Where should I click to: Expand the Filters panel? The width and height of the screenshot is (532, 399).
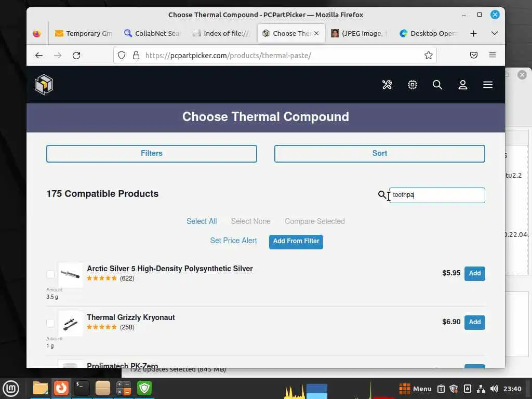point(152,153)
